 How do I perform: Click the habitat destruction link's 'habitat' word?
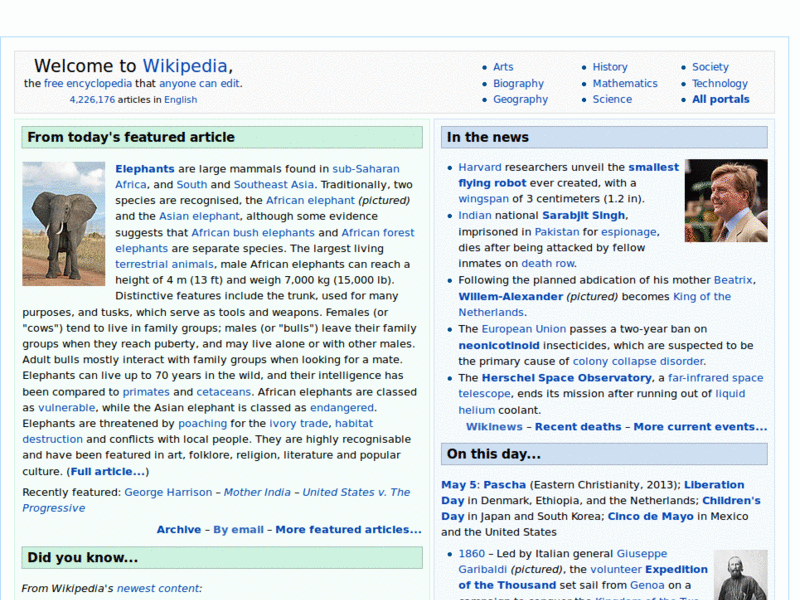click(x=354, y=423)
